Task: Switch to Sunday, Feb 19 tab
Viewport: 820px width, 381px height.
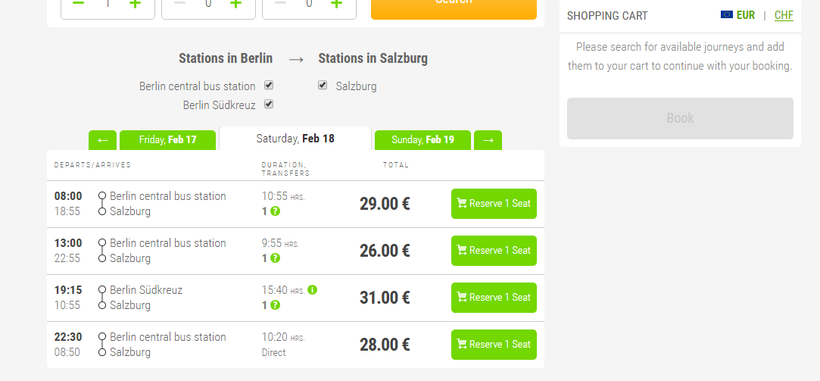Action: [423, 140]
